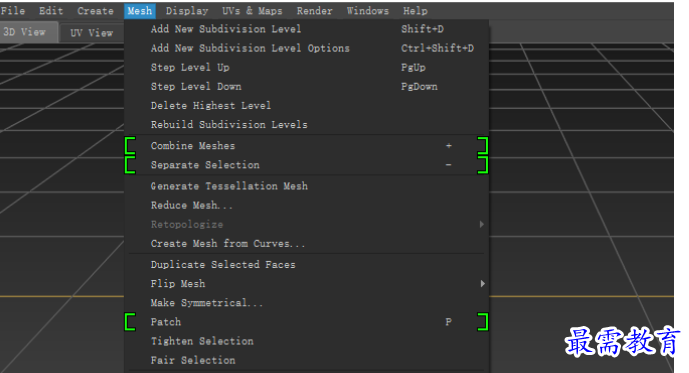Expand the Retopologize submenu arrow
The width and height of the screenshot is (689, 373).
482,225
